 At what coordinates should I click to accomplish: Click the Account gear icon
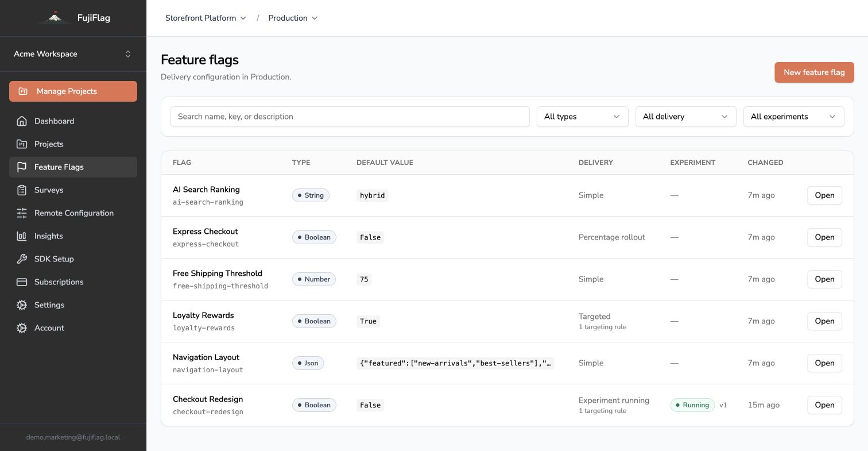click(x=22, y=328)
